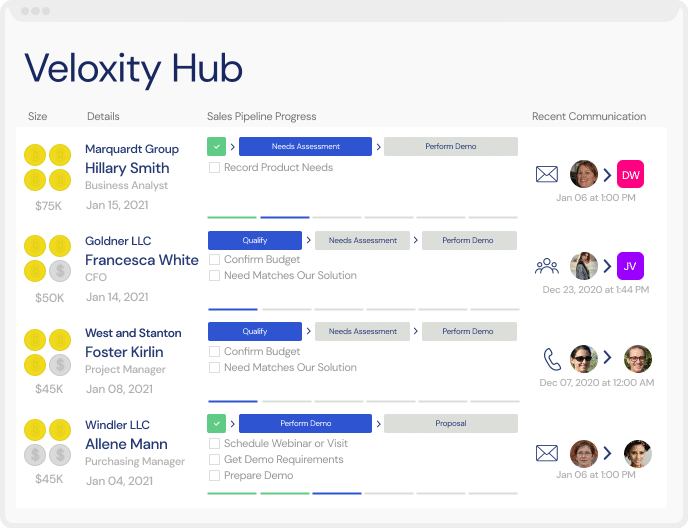Open Francesca White's avatar in communication column
Image resolution: width=688 pixels, height=528 pixels.
click(584, 266)
